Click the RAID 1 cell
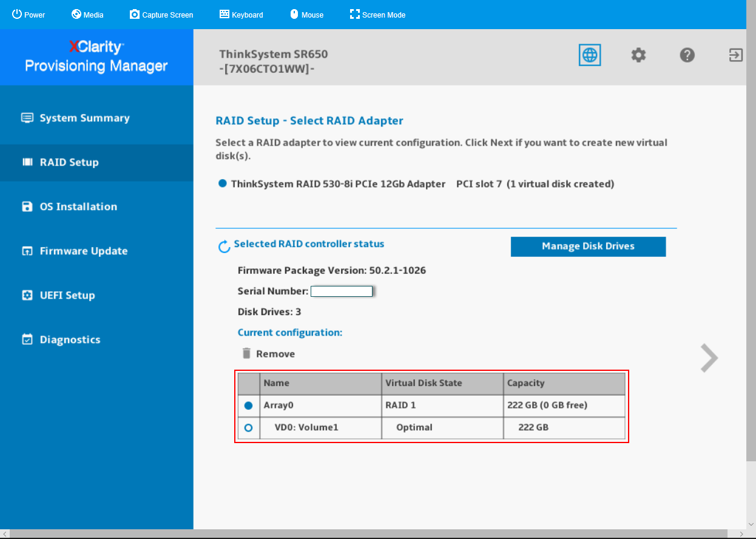756x539 pixels. click(x=443, y=405)
